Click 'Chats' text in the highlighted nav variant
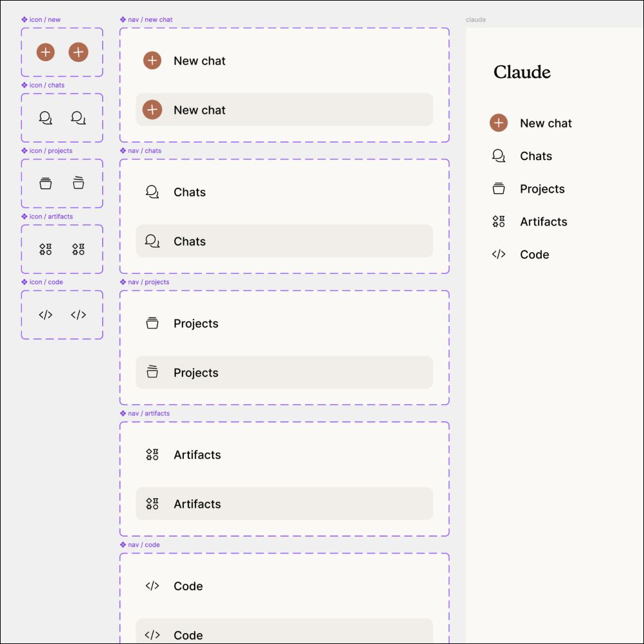 (x=190, y=242)
